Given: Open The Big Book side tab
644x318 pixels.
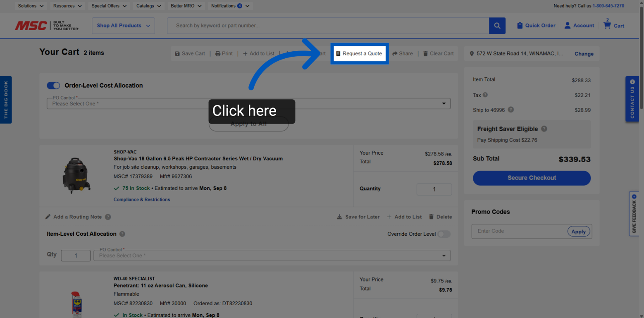Looking at the screenshot, I should (x=6, y=100).
